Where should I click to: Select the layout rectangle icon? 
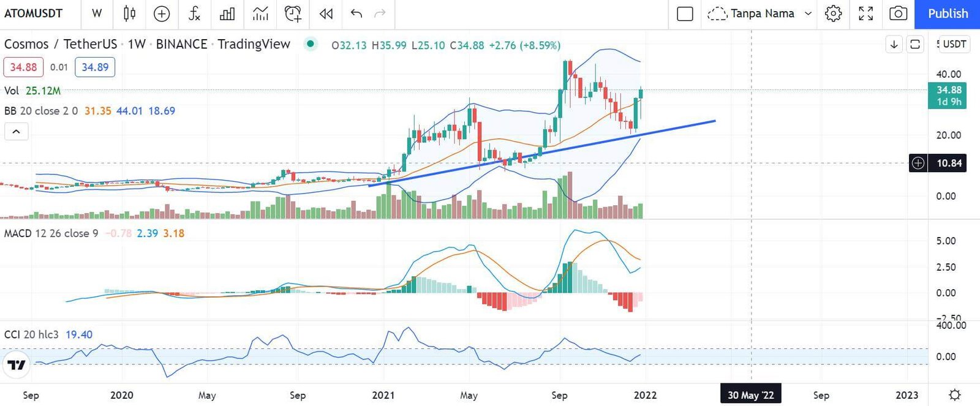[685, 13]
